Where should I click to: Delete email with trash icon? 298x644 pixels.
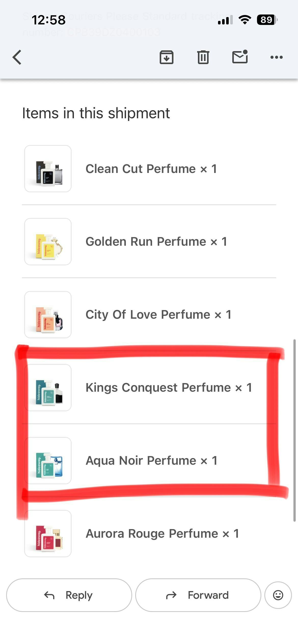point(203,57)
